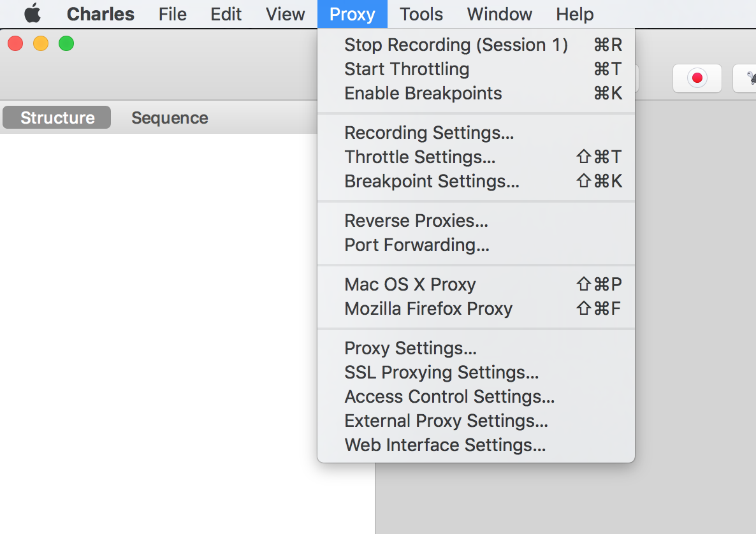Open Recording Settings dialog
Image resolution: width=756 pixels, height=534 pixels.
tap(476, 133)
